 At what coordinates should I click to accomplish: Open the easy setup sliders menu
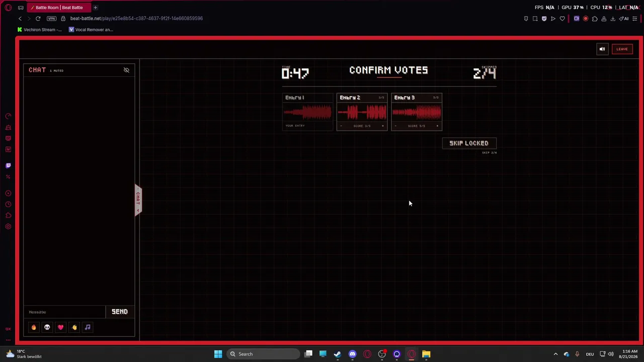click(x=635, y=19)
